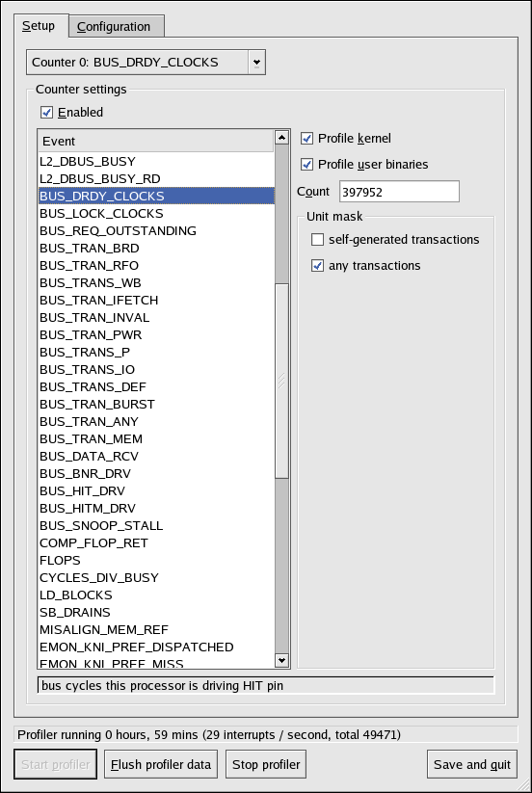Click the event list scroll-up arrow
Screen dimensions: 532x793
click(281, 137)
